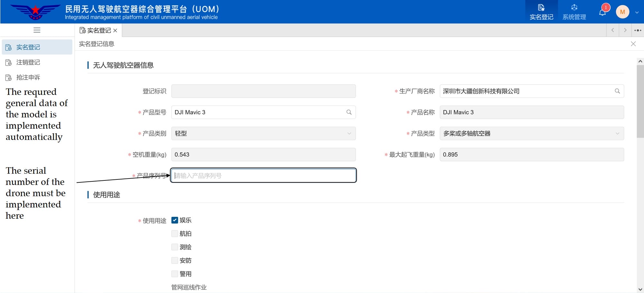Click the vertical scrollbar thumb
Viewport: 644px width, 293px height.
click(640, 101)
